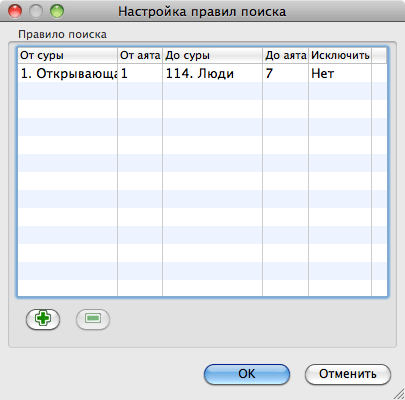Image resolution: width=405 pixels, height=400 pixels.
Task: Zoom the window using the green button
Action: (57, 12)
